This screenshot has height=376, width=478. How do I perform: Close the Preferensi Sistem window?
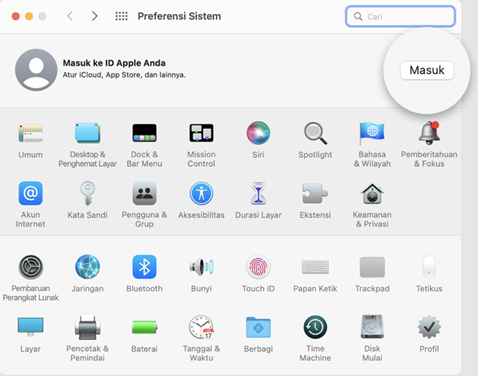(16, 16)
